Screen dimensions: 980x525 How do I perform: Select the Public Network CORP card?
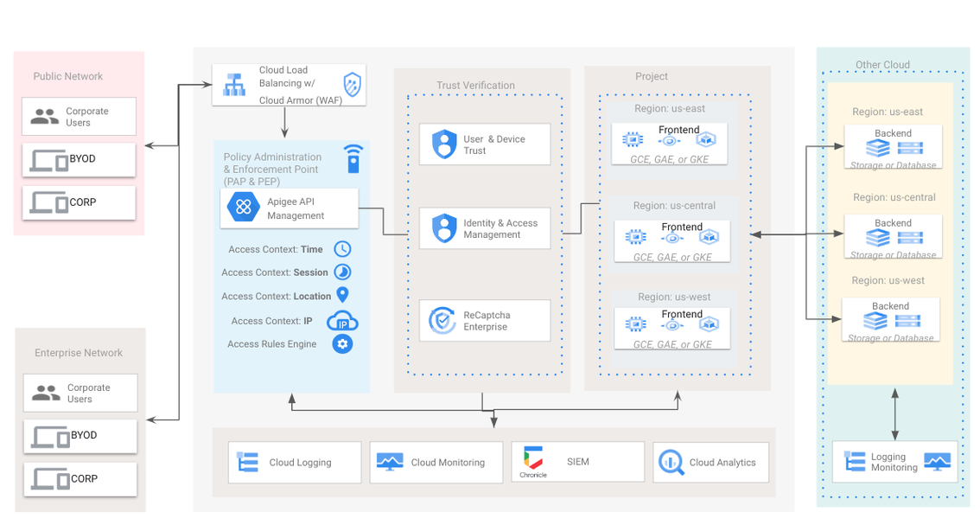[x=79, y=202]
